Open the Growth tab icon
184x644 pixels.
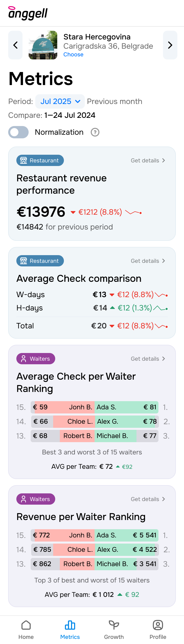point(114,625)
